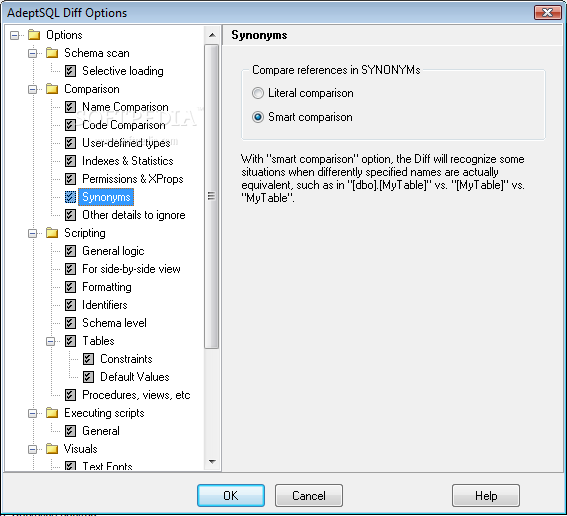The image size is (567, 516).
Task: Select the Identifiers tree item
Action: 105,305
